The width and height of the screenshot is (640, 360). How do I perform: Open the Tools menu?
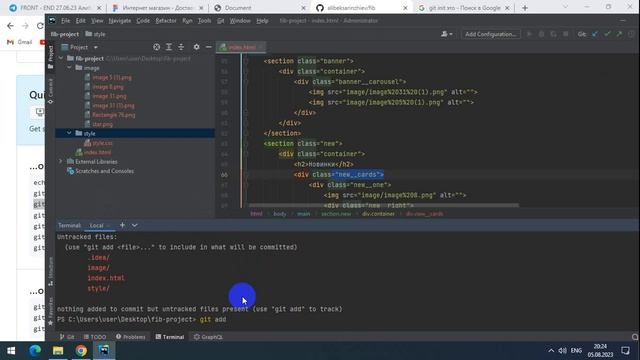coord(204,20)
